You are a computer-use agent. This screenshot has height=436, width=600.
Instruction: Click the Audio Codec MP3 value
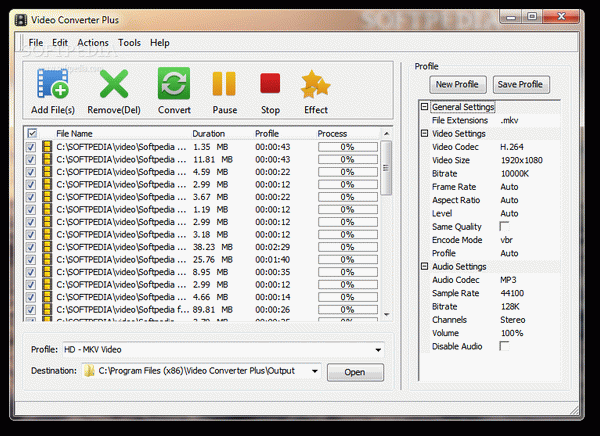508,280
